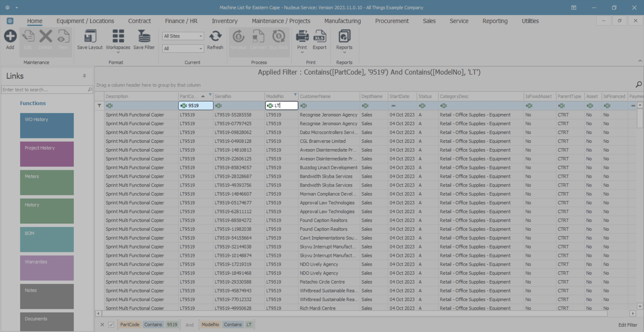The width and height of the screenshot is (644, 332).
Task: Open ModelNo column filter dropdown
Action: (x=295, y=95)
